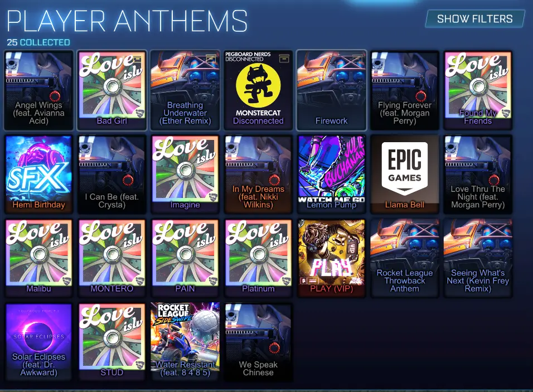The width and height of the screenshot is (533, 392).
Task: Select the Malibu anthem tile
Action: click(39, 258)
